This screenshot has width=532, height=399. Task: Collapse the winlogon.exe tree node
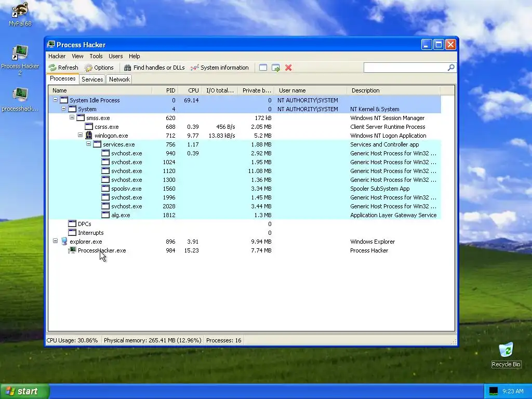pyautogui.click(x=80, y=135)
